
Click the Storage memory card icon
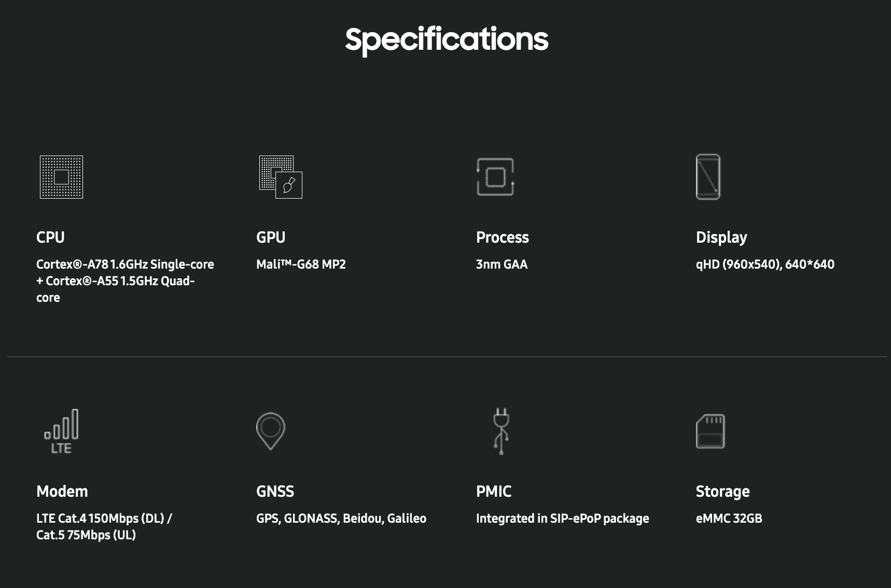point(710,431)
